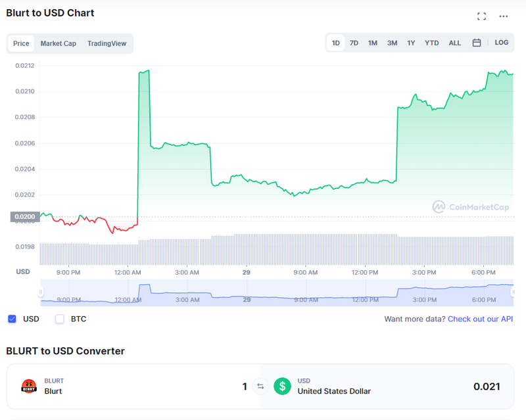Switch to the Market Cap tab

click(x=58, y=43)
